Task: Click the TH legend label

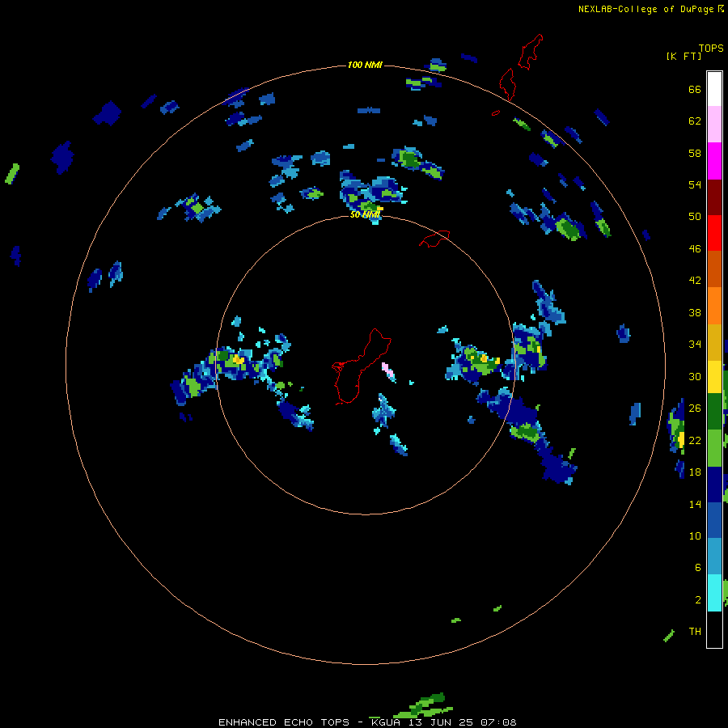Action: point(695,632)
